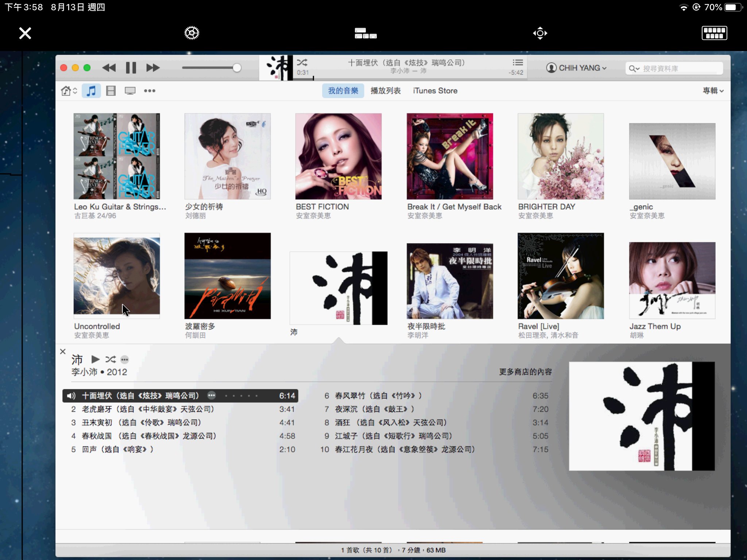
Task: Open the _genic album cover
Action: click(x=672, y=161)
